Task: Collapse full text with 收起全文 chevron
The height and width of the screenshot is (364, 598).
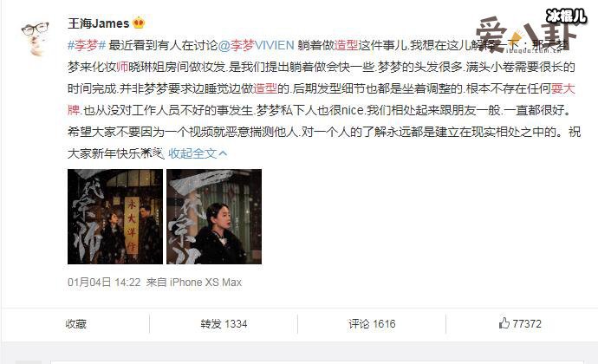Action: [198, 153]
